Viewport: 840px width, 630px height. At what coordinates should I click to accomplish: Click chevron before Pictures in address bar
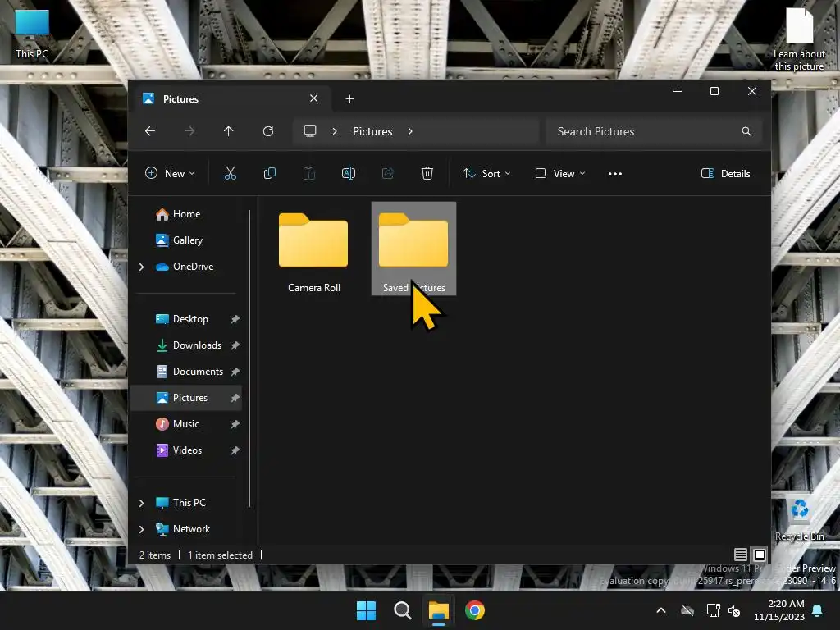[x=335, y=131]
